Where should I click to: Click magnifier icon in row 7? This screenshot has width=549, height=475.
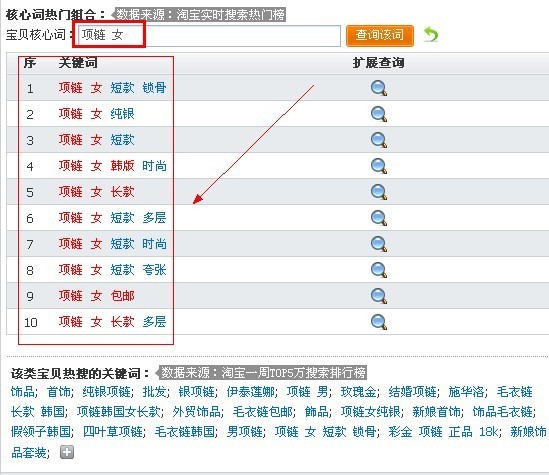(379, 244)
